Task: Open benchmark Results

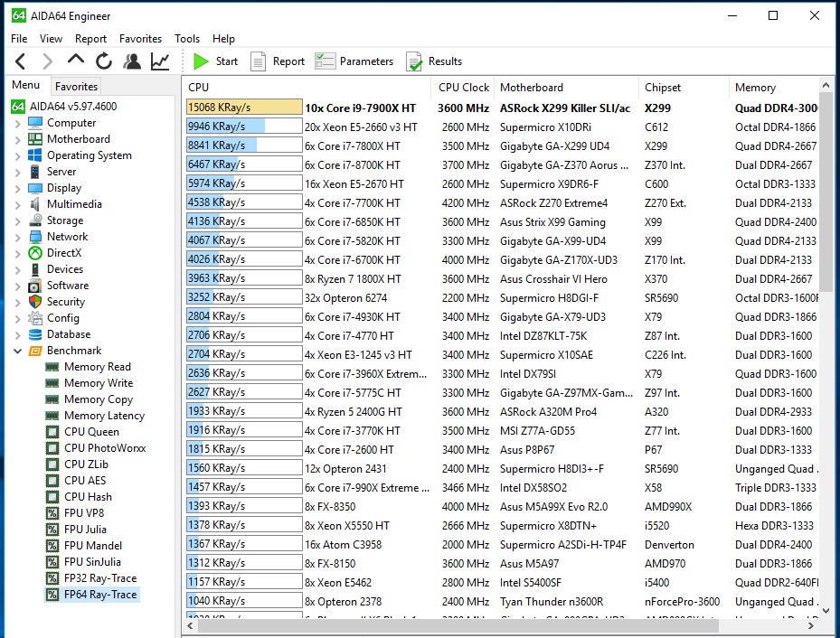Action: pyautogui.click(x=434, y=61)
